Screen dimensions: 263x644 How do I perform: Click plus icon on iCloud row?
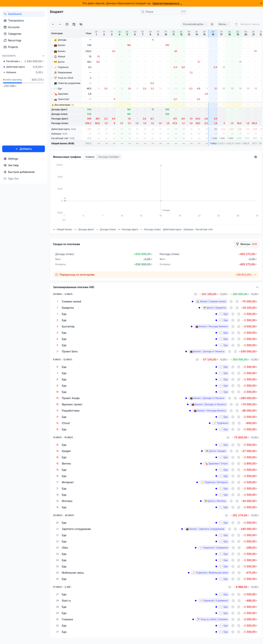coord(233,423)
